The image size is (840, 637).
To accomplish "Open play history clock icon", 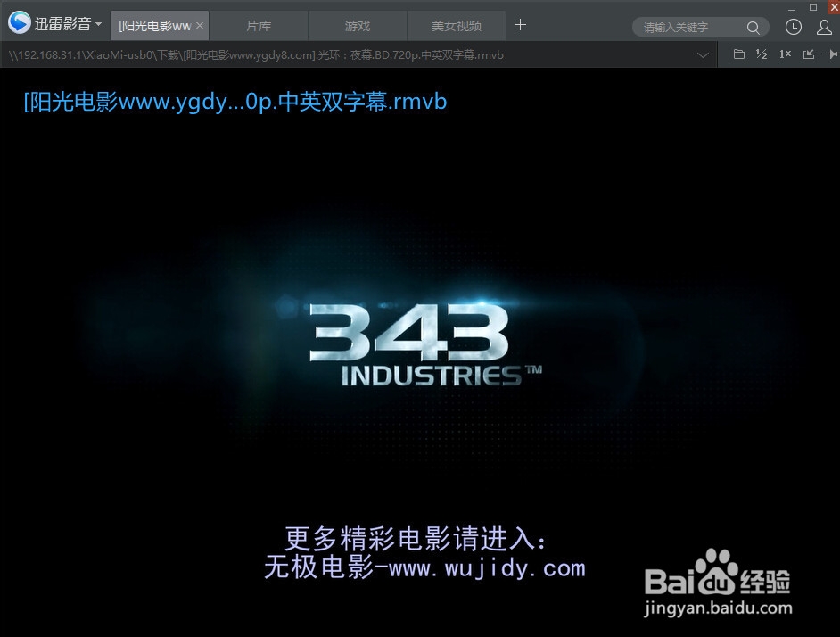I will [794, 27].
